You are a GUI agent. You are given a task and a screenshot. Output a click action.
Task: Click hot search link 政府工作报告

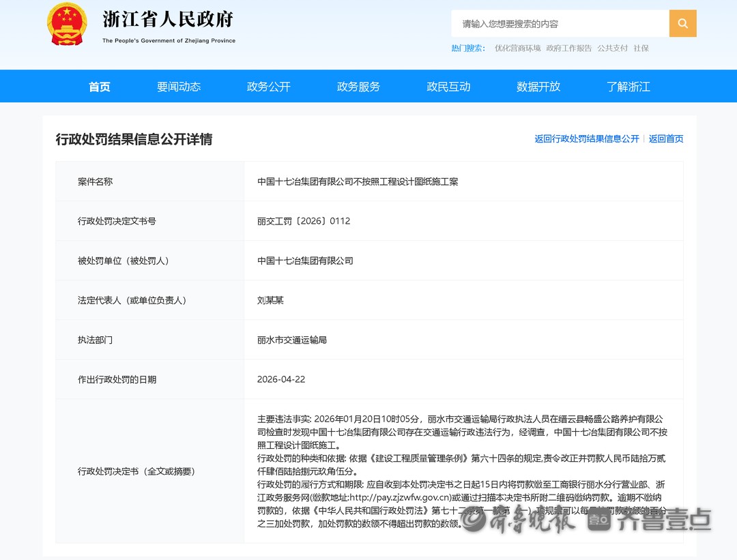569,48
